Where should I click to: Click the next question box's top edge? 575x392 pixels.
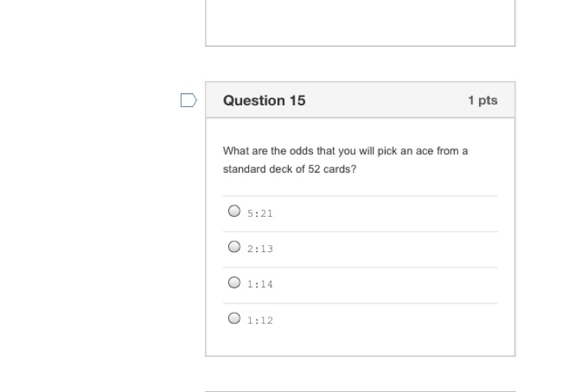[360, 391]
